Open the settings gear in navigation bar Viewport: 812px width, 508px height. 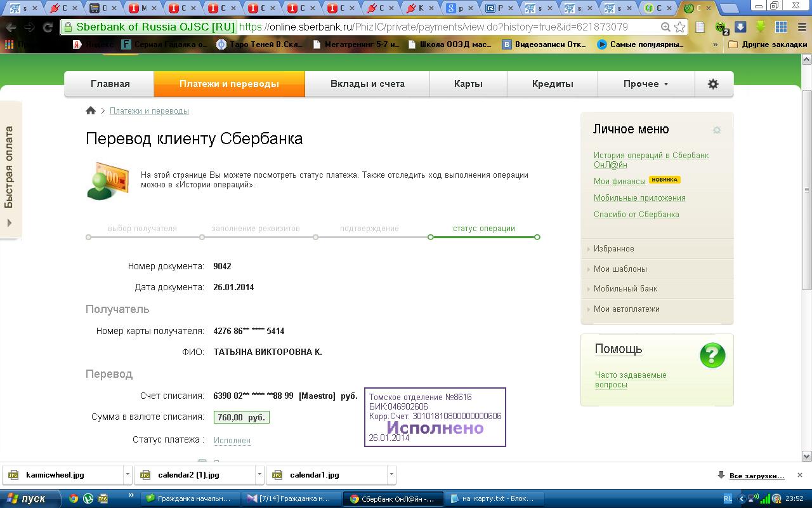click(713, 84)
